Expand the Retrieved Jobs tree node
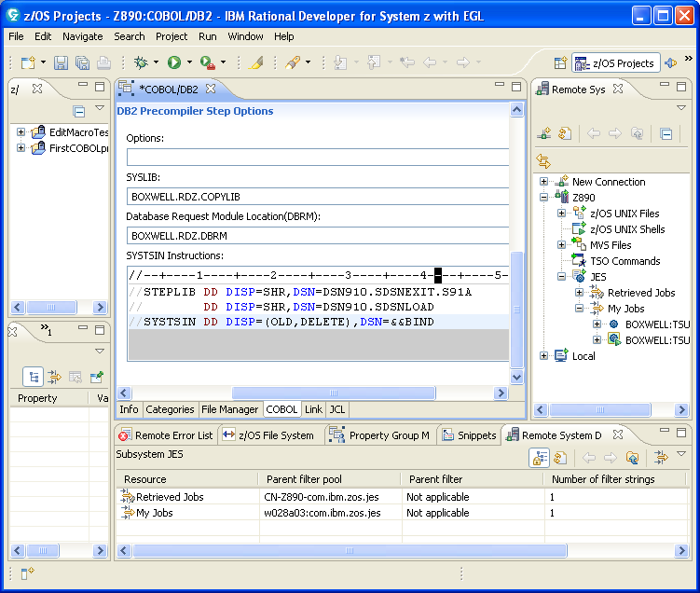700x593 pixels. [579, 293]
